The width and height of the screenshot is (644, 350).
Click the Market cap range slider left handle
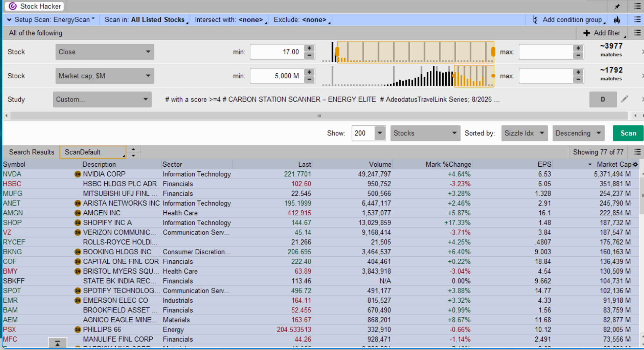pos(454,76)
